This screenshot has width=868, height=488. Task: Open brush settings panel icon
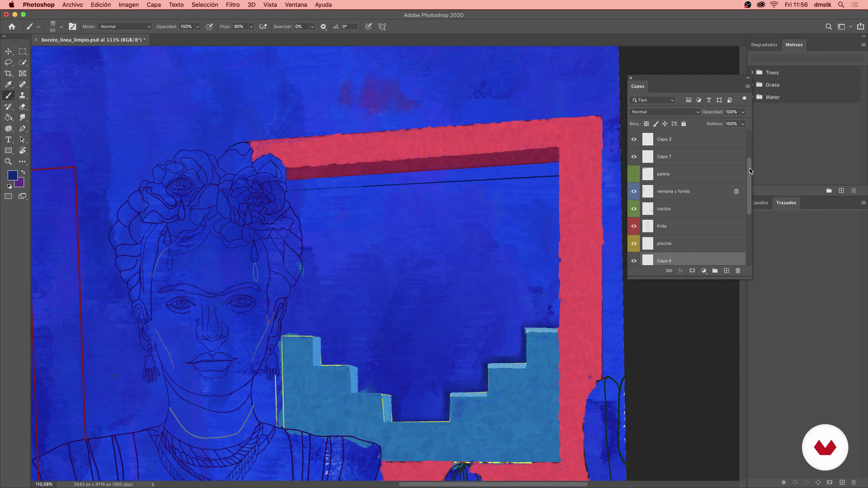point(72,27)
